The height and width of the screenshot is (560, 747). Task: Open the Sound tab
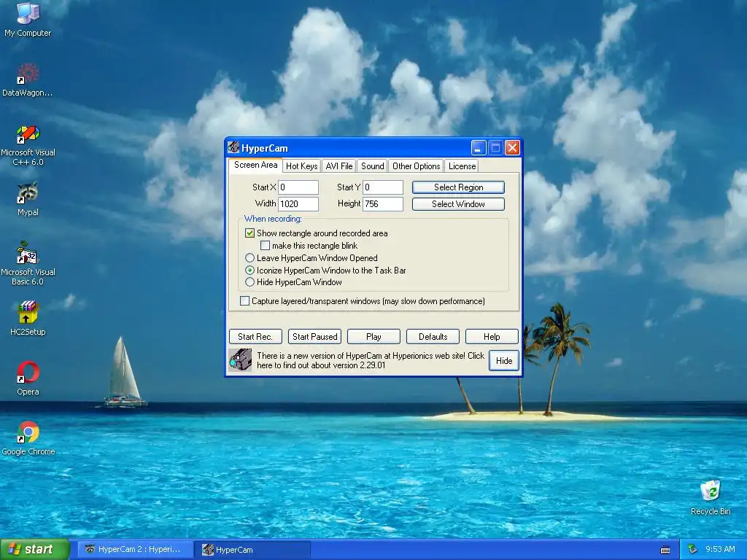(x=372, y=166)
